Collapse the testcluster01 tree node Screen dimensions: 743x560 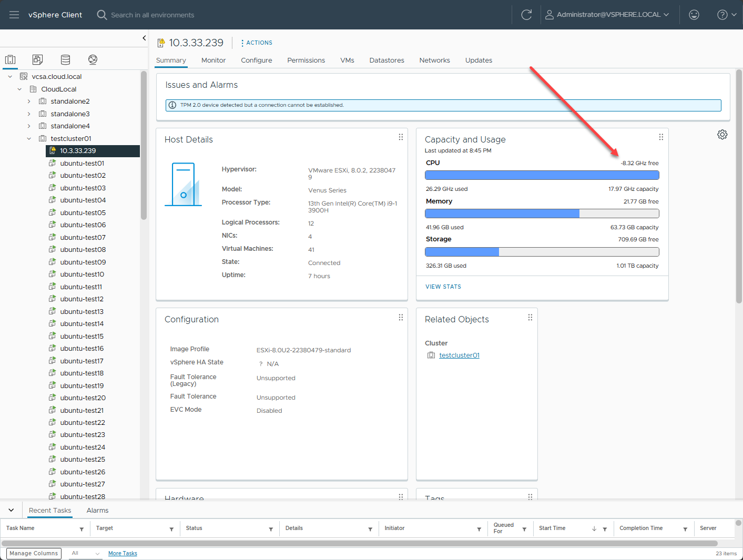pos(29,139)
